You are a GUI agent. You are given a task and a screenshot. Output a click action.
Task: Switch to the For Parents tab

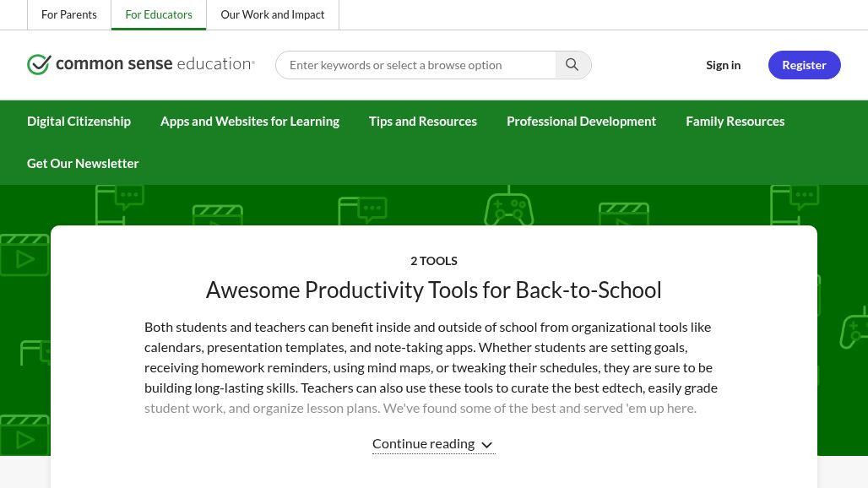coord(69,14)
